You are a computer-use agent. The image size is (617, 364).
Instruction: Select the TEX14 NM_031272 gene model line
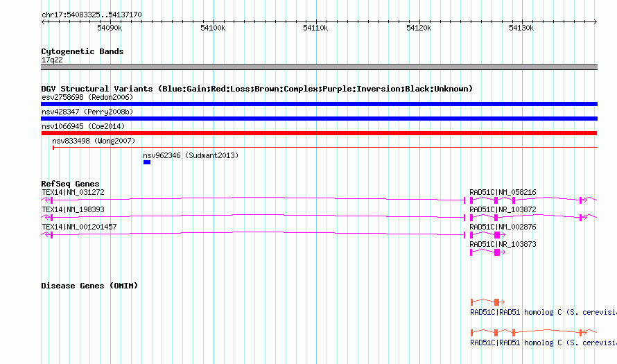(254, 200)
